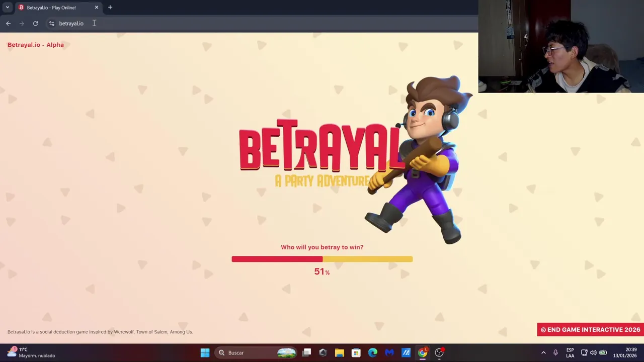Open network status tray icon

click(x=584, y=352)
